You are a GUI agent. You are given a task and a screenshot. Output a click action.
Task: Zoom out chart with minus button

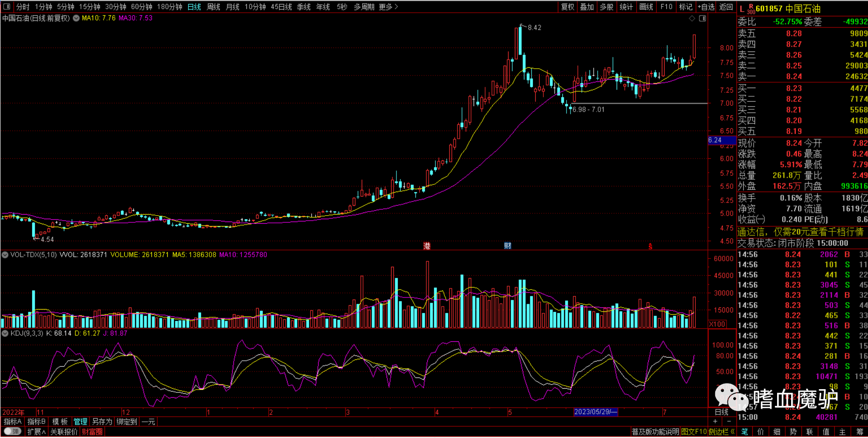(x=728, y=421)
